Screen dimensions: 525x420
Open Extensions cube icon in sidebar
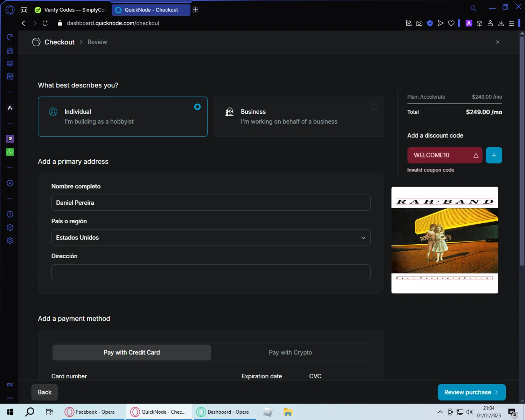(10, 227)
